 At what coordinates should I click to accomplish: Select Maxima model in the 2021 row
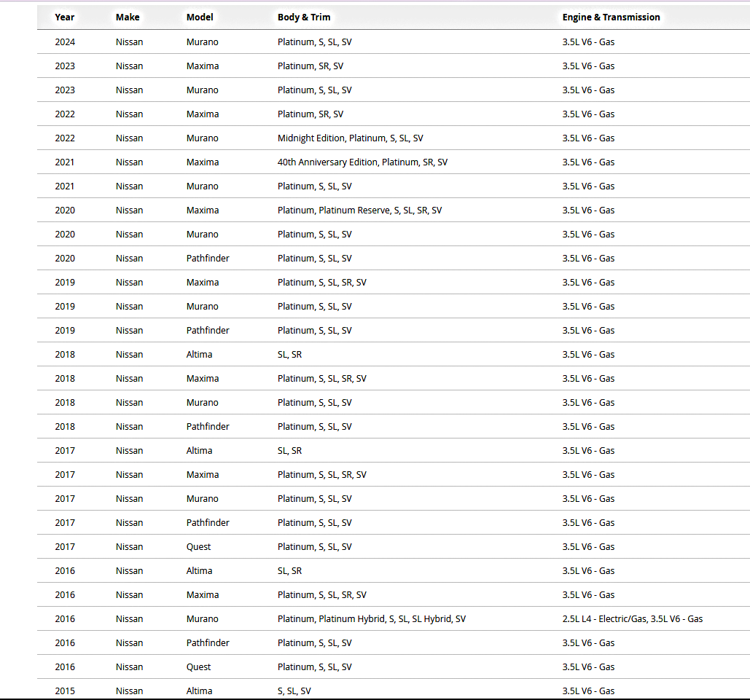(x=203, y=162)
